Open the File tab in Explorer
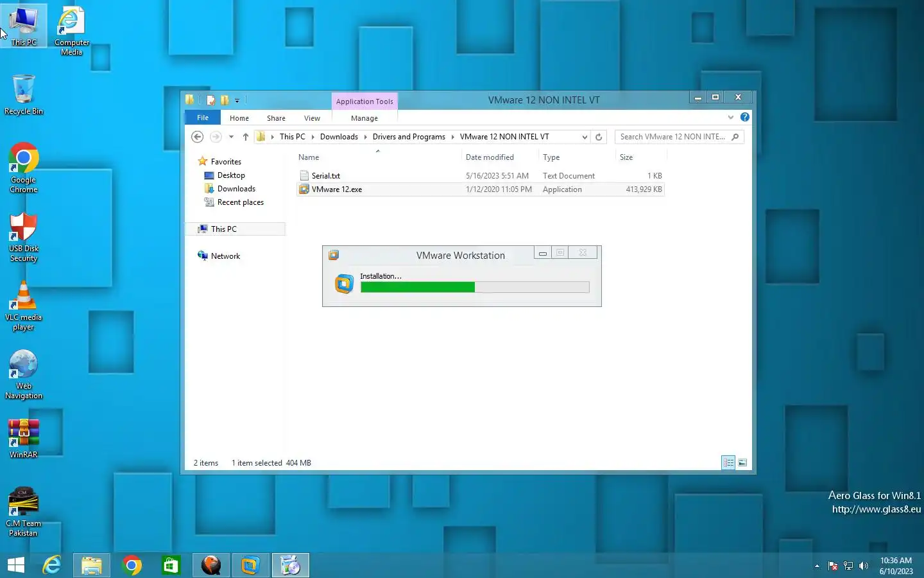924x578 pixels. point(203,118)
